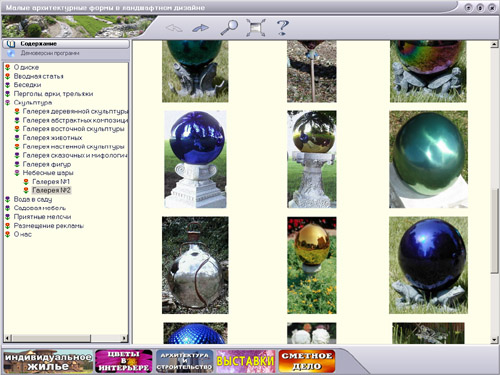Open help with the question mark icon

(283, 27)
